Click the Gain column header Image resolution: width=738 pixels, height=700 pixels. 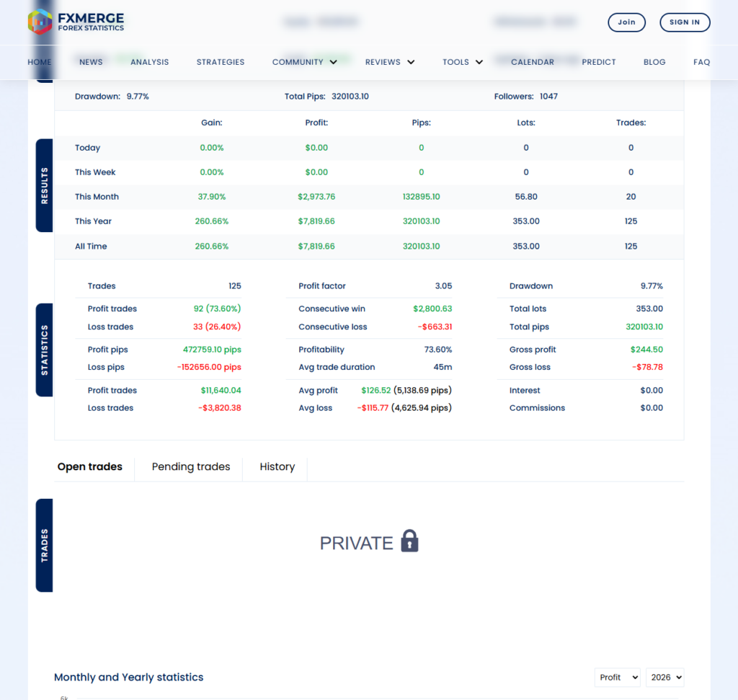(x=211, y=123)
